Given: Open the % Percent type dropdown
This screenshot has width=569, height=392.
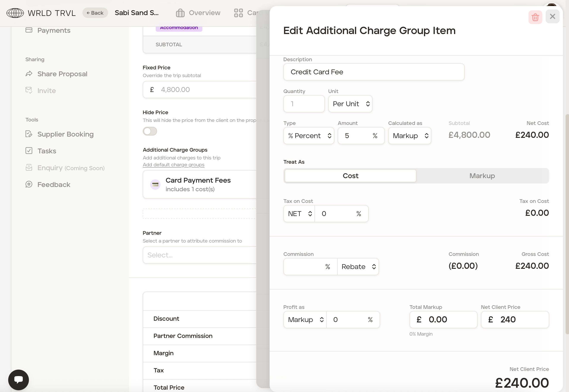Looking at the screenshot, I should click(308, 136).
